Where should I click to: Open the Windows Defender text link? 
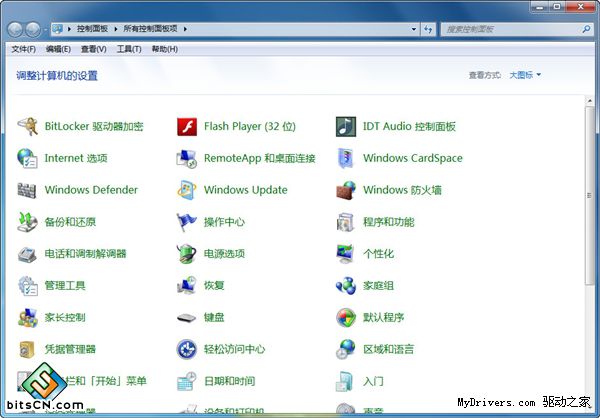[91, 190]
